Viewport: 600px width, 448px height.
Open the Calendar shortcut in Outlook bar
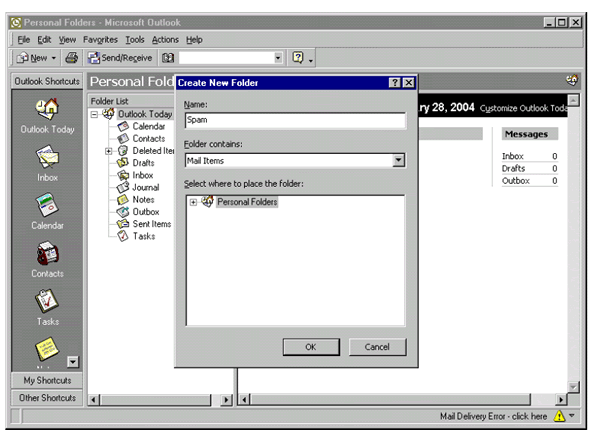pos(47,205)
